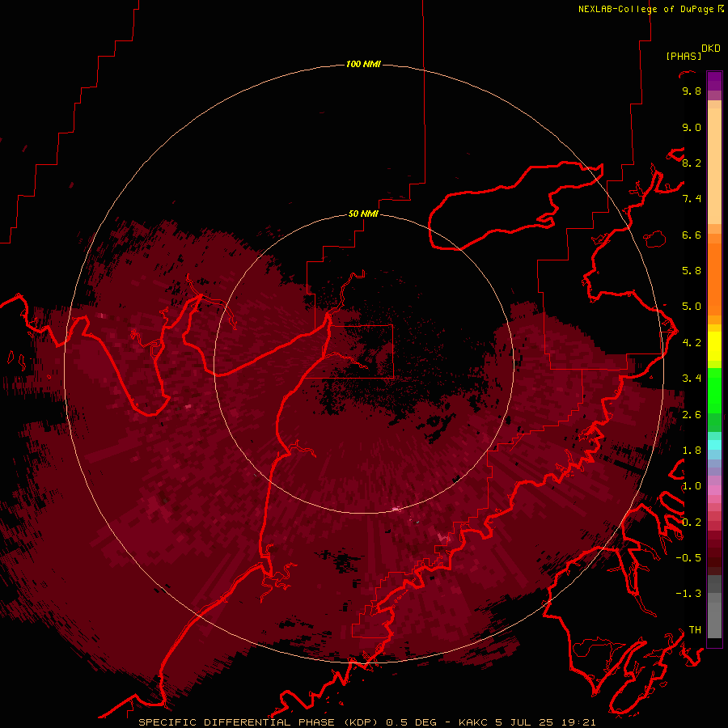Select the TH threshold label
Image resolution: width=728 pixels, height=728 pixels.
click(695, 630)
